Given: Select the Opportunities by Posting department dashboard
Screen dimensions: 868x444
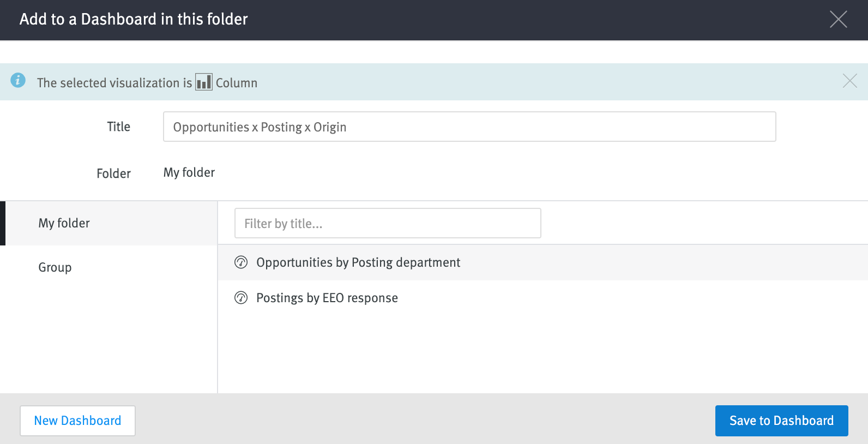Looking at the screenshot, I should click(x=358, y=262).
